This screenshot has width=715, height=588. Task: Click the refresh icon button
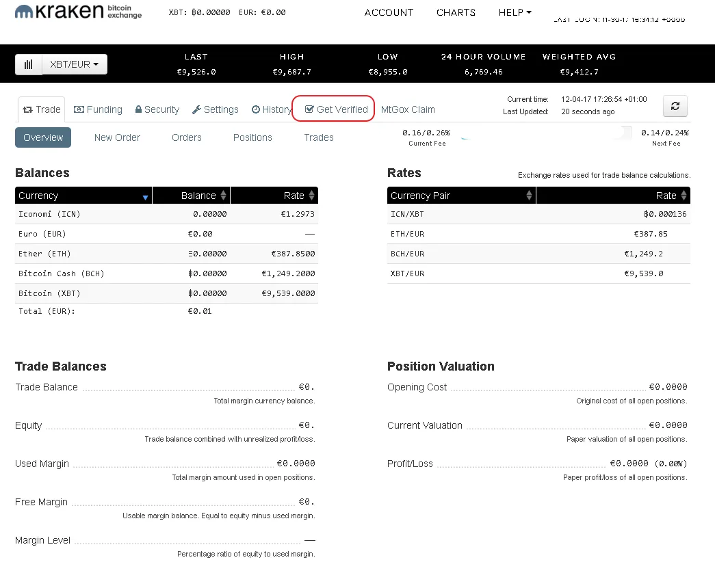[x=675, y=106]
